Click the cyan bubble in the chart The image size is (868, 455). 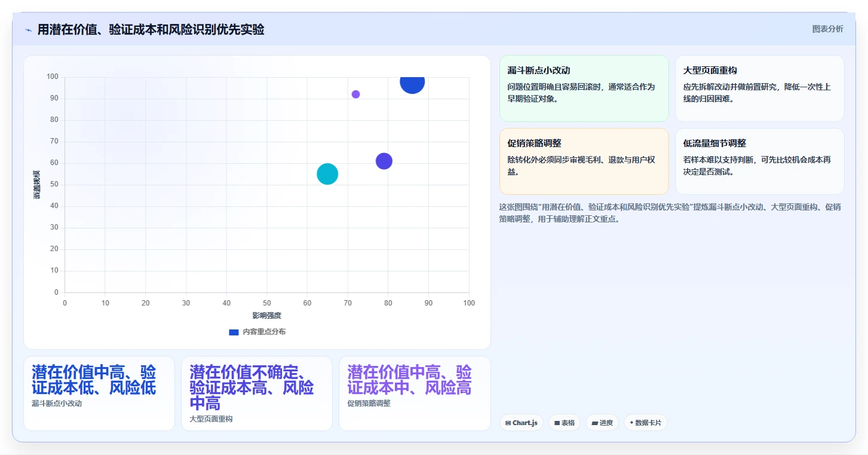pyautogui.click(x=327, y=174)
